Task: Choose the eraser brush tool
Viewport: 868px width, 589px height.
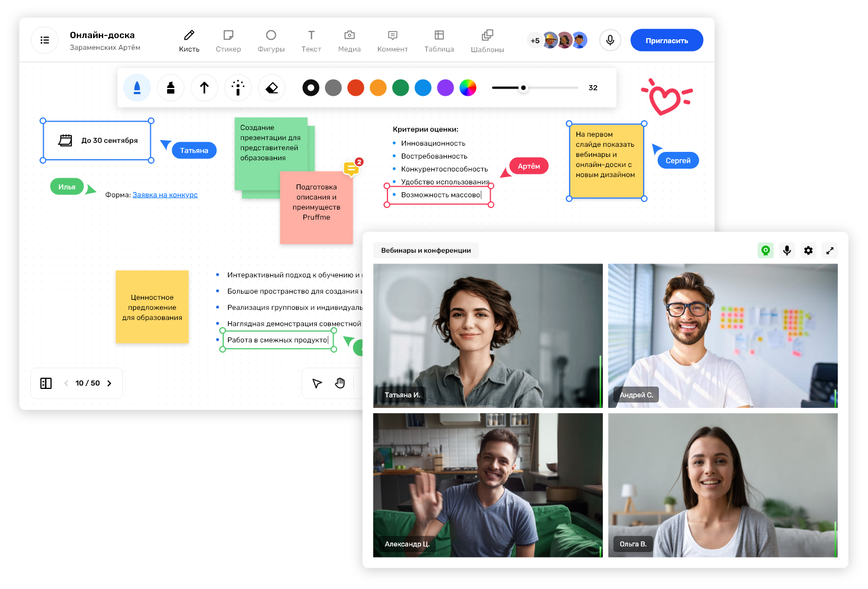Action: click(271, 88)
